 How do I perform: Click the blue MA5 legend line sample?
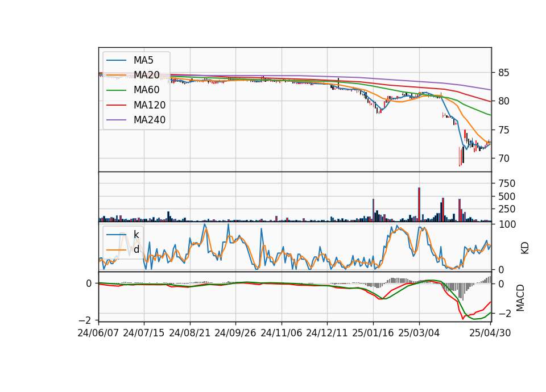click(116, 61)
